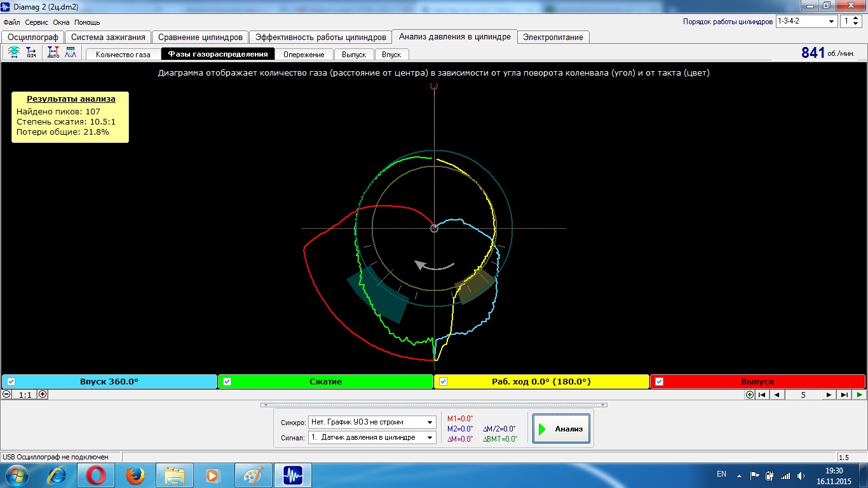The image size is (868, 488).
Task: Jump to first frame
Action: point(762,395)
